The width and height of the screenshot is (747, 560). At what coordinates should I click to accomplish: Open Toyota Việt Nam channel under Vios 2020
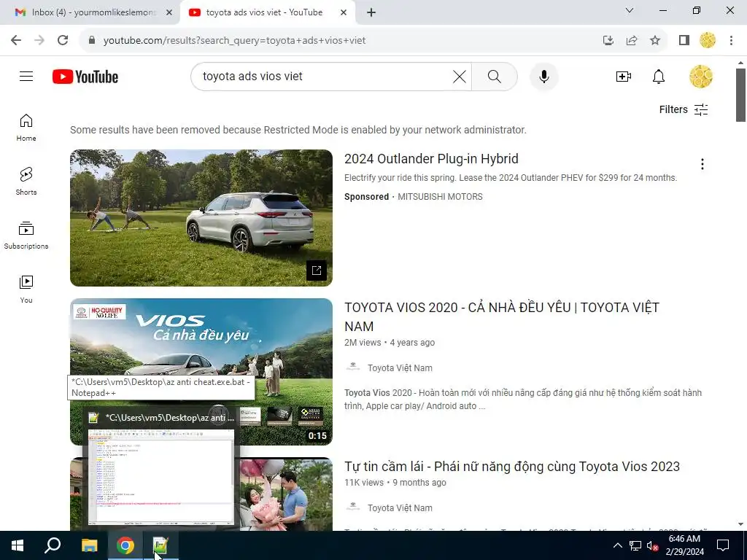(400, 368)
